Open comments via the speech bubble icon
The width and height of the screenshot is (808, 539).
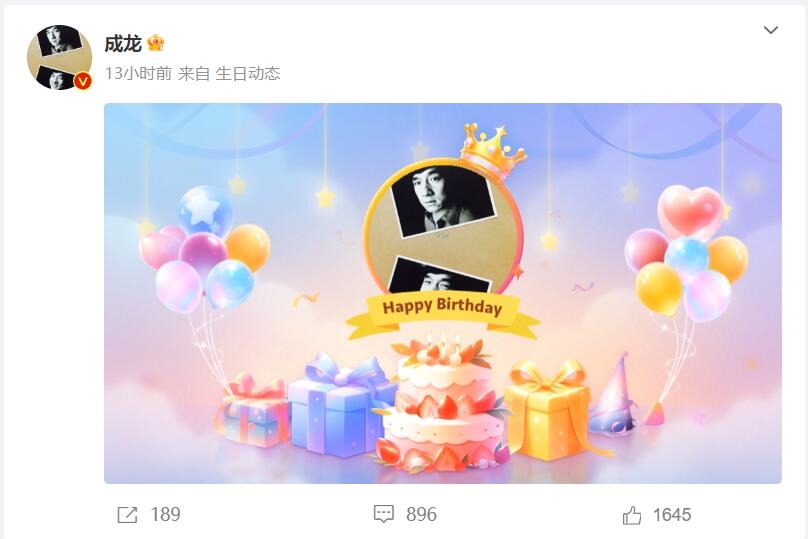[383, 514]
